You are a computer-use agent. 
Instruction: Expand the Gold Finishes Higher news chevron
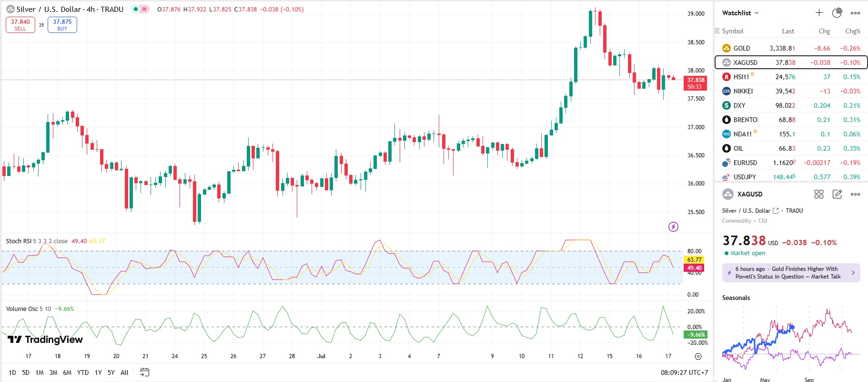tap(853, 273)
